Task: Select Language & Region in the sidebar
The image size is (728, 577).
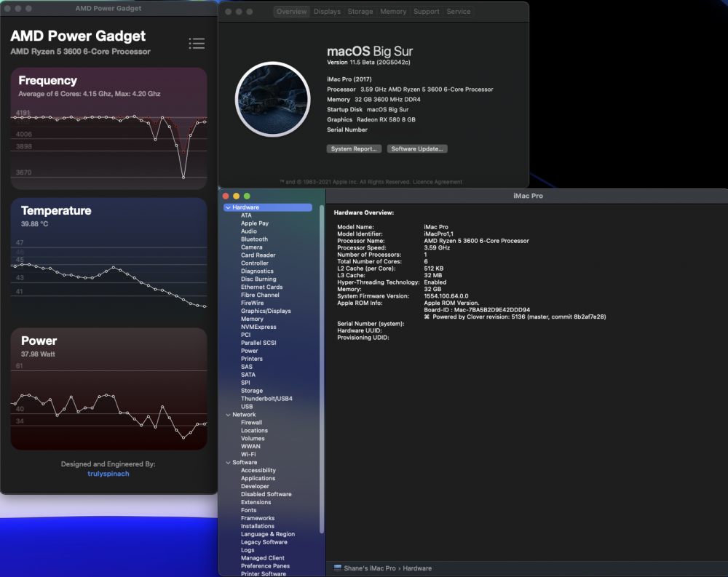Action: 267,534
